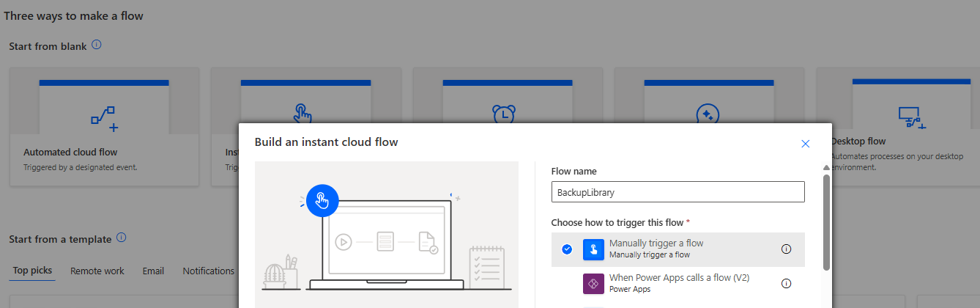The image size is (980, 308).
Task: Open the Notifications tab
Action: [209, 271]
